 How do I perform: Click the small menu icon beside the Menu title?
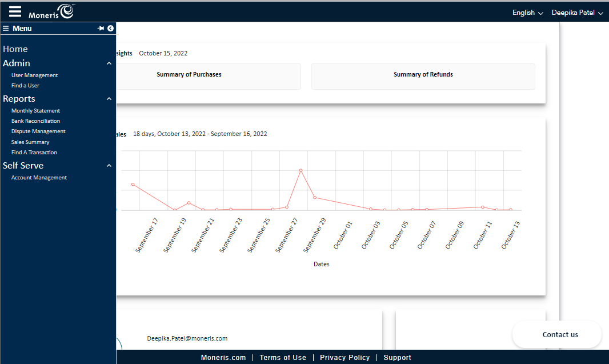pos(6,28)
